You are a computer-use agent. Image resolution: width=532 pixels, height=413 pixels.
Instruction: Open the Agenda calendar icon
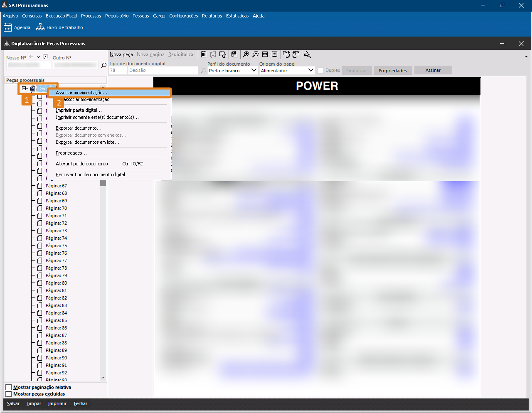point(7,27)
